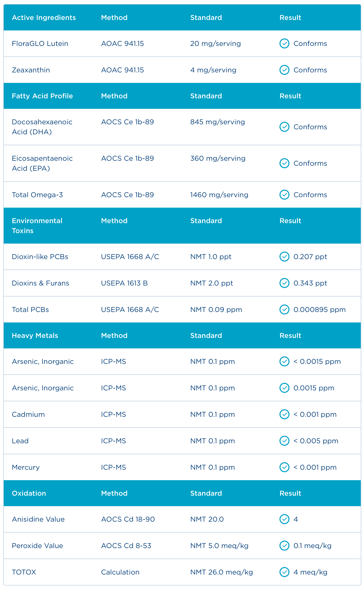Viewport: 364px width, 590px height.
Task: Click the Oxidation section header label
Action: [x=29, y=493]
